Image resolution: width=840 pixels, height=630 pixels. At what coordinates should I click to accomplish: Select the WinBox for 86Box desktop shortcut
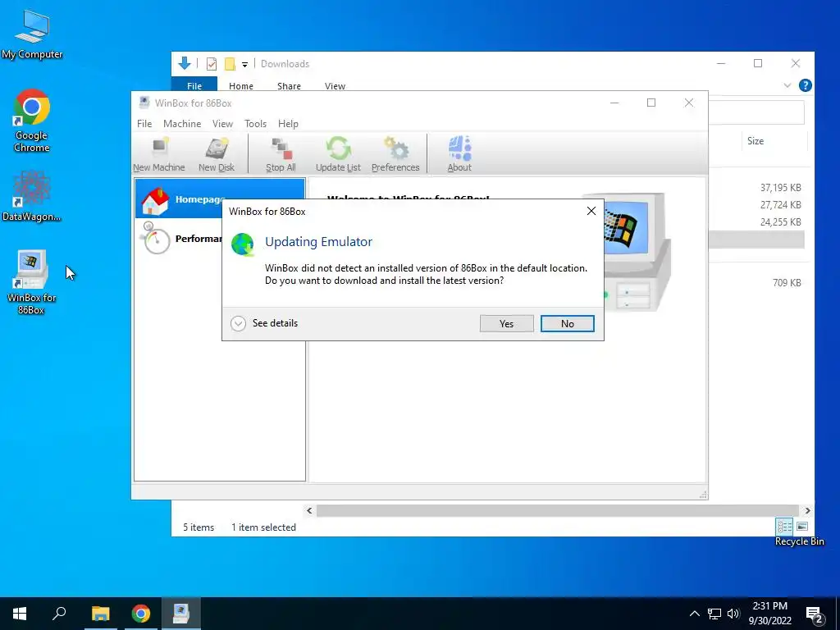pos(32,282)
